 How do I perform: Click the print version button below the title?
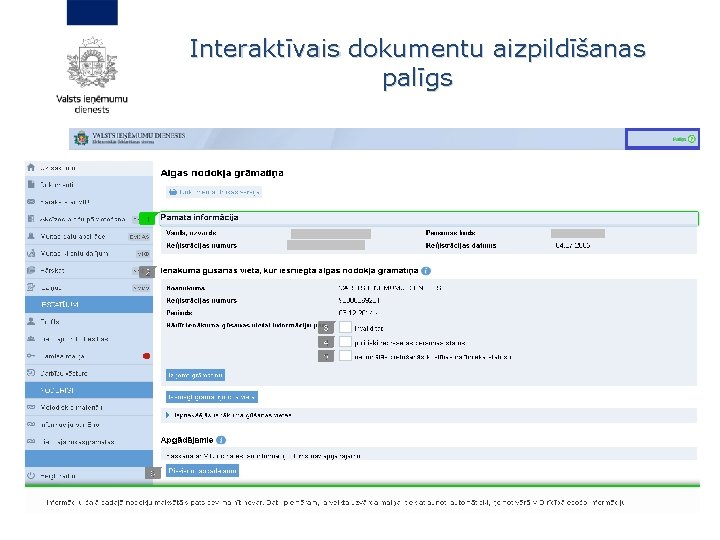tap(214, 192)
